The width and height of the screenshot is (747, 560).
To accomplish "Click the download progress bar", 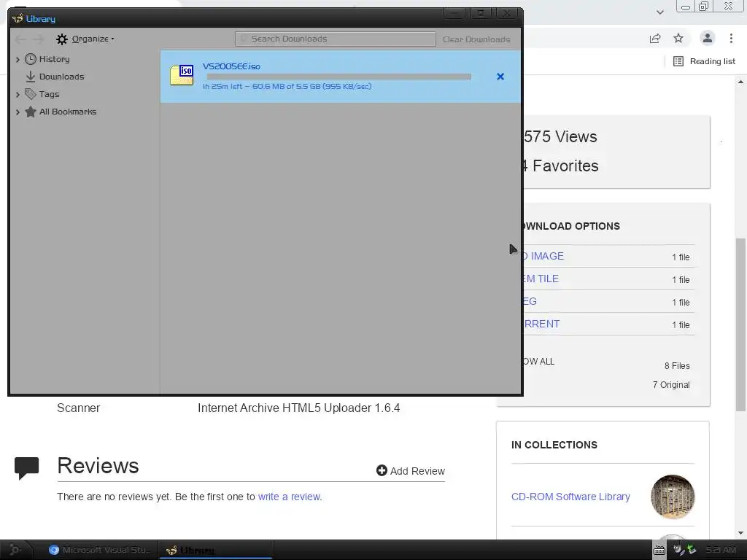I will coord(338,77).
